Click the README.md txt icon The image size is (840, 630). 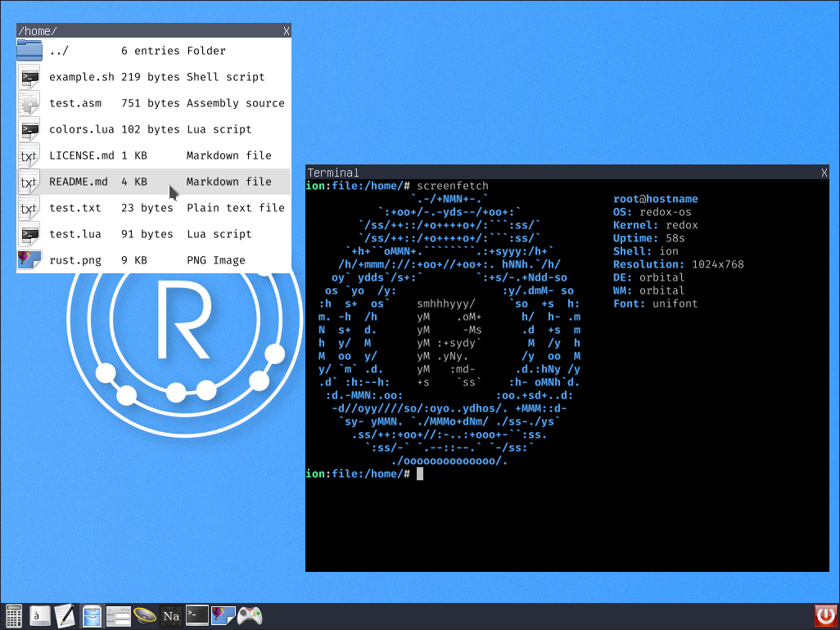point(29,182)
